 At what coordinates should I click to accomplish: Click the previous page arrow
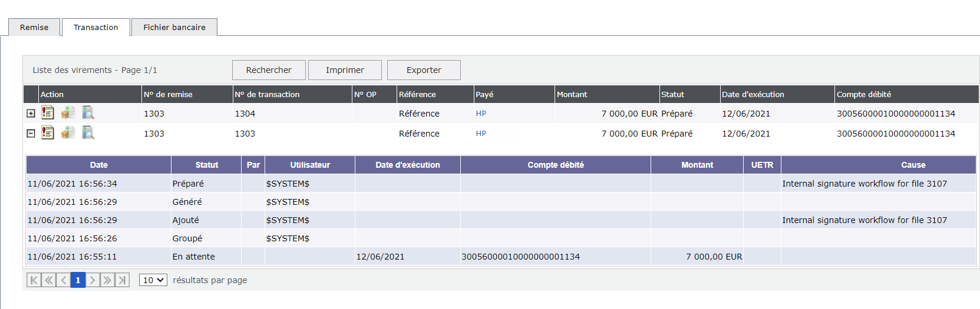pyautogui.click(x=63, y=280)
